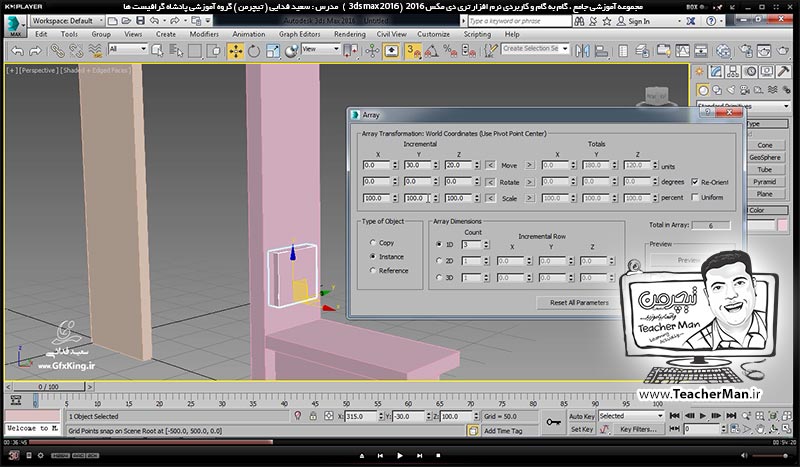Open the Selected key mode dropdown
The height and width of the screenshot is (467, 800).
point(631,416)
